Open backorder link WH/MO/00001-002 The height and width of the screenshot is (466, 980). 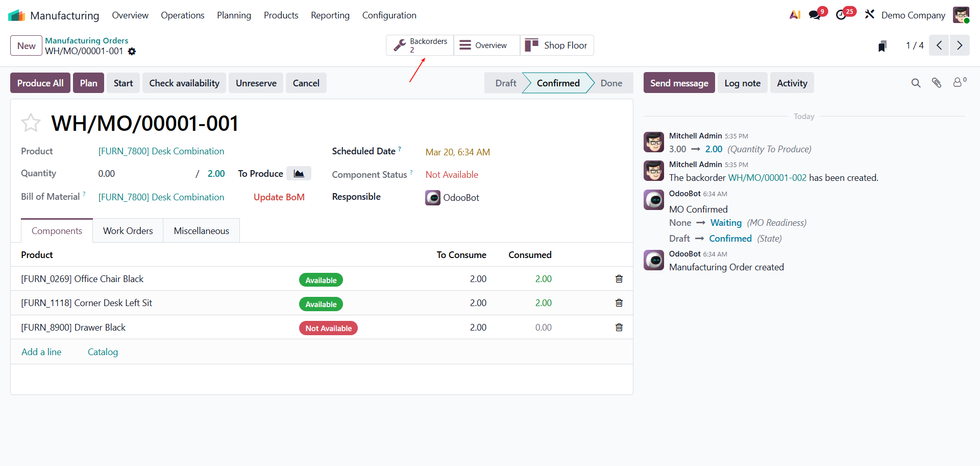(767, 178)
